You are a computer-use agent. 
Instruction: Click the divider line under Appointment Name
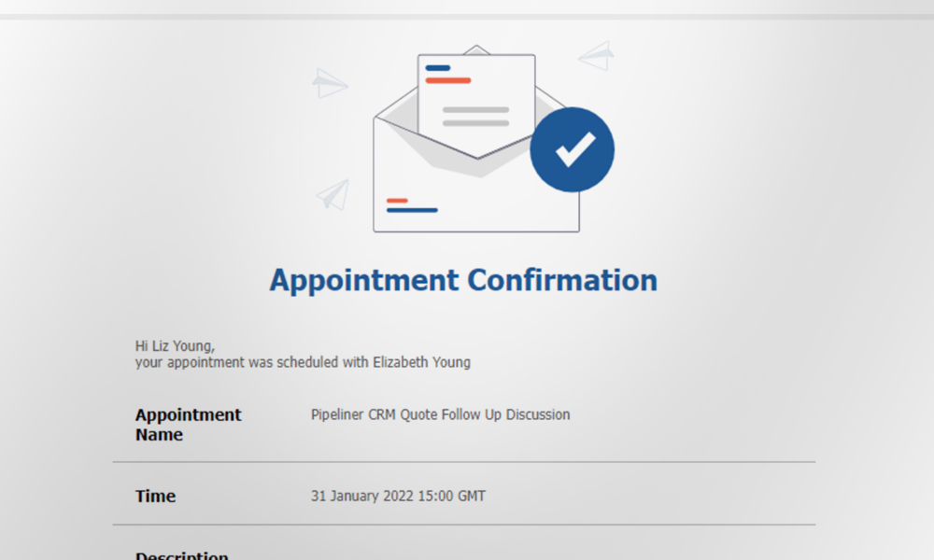pyautogui.click(x=463, y=462)
